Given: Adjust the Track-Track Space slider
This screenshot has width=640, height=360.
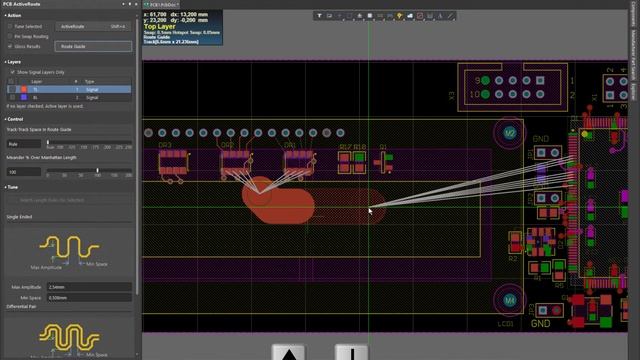Looking at the screenshot, I should click(x=48, y=142).
